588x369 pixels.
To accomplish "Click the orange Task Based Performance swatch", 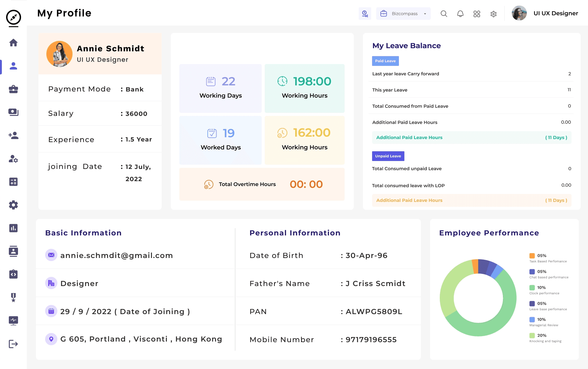I will click(532, 256).
